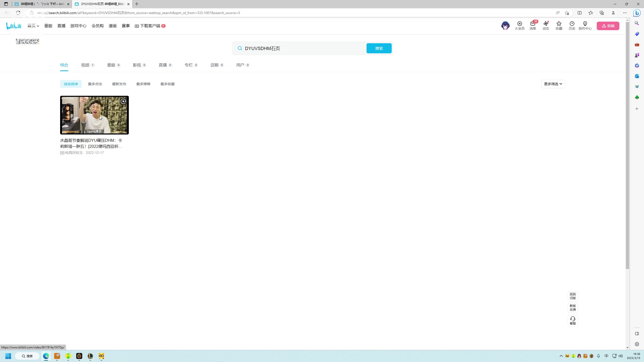644x362 pixels.
Task: Focus the search keyword input field
Action: tap(304, 48)
